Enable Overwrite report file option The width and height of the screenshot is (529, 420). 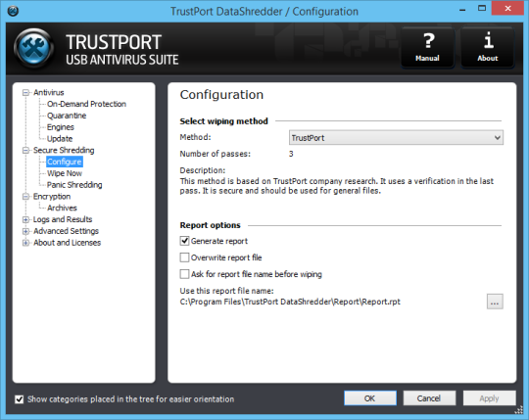pos(184,257)
